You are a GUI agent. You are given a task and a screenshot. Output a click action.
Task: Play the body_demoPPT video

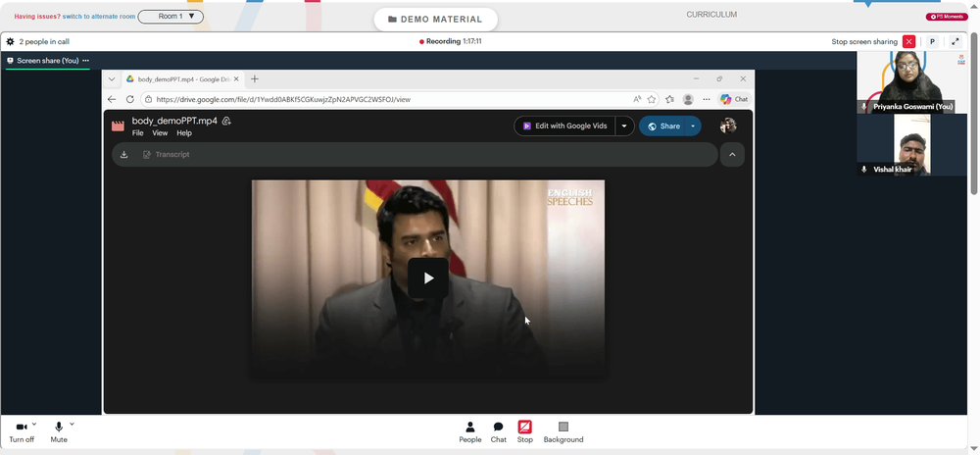428,278
